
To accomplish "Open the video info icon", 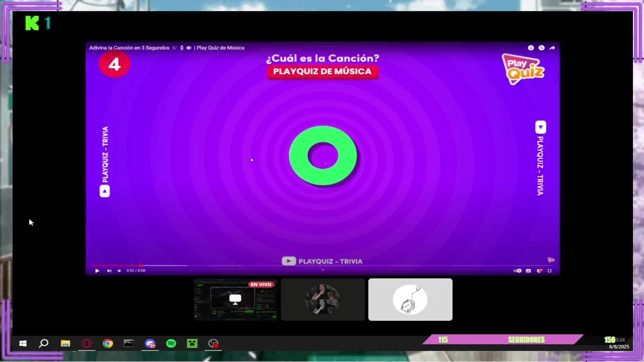I will (531, 48).
